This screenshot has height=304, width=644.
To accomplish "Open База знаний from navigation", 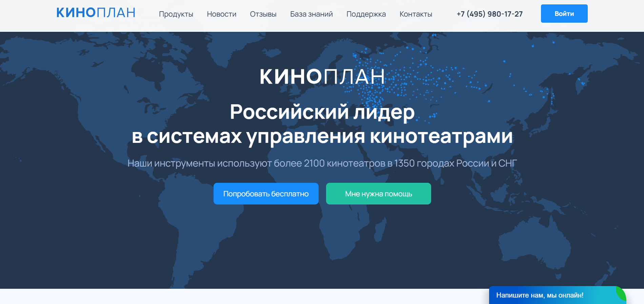I will pos(311,14).
